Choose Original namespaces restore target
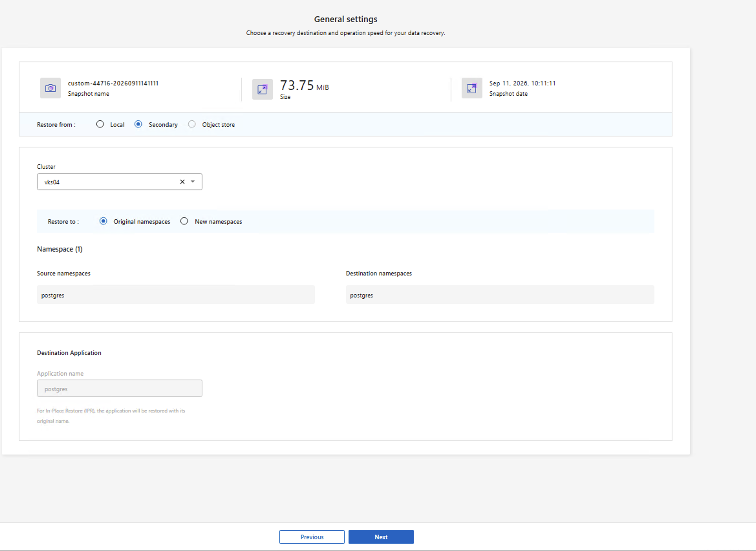The width and height of the screenshot is (756, 551). (103, 221)
